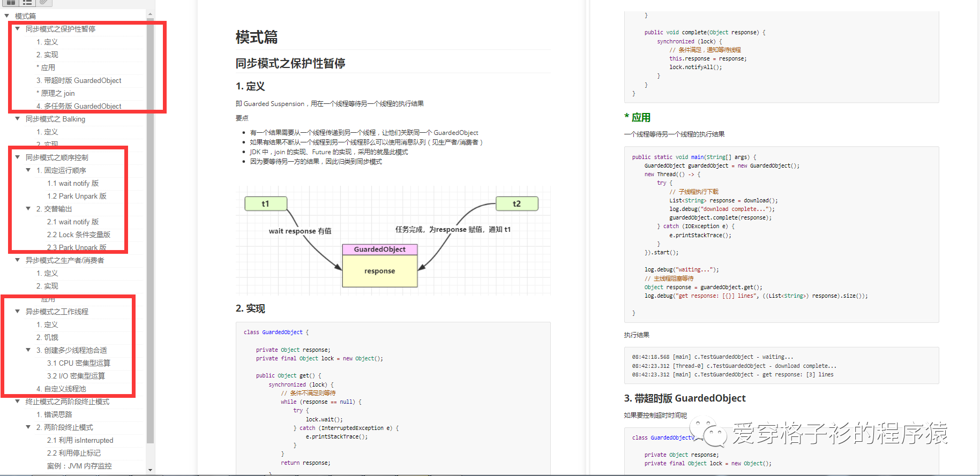Open bookmark 2. 两阶段终止模式

pyautogui.click(x=65, y=427)
